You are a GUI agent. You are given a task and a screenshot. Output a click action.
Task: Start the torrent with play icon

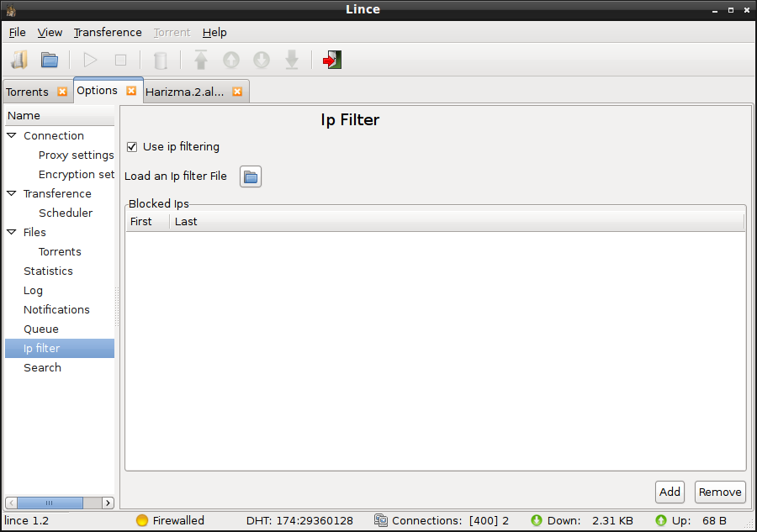point(90,61)
